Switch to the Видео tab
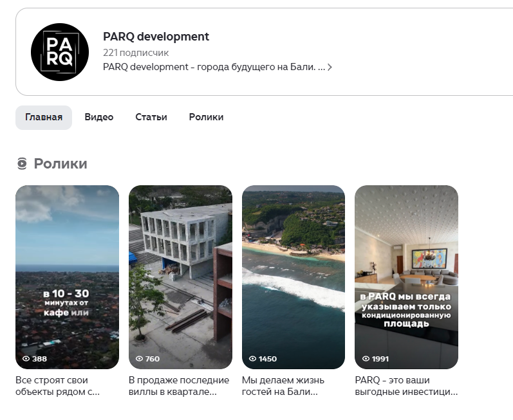This screenshot has width=513, height=420. tap(99, 117)
